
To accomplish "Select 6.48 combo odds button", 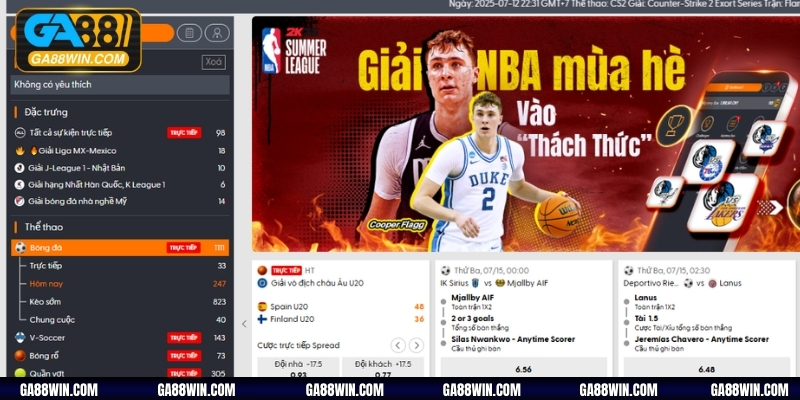I will [x=707, y=368].
